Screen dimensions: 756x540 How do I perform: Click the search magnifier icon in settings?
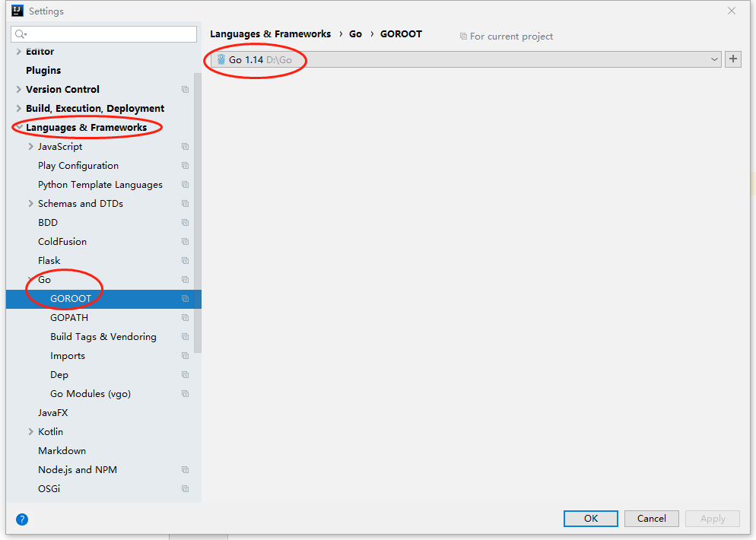[x=21, y=34]
